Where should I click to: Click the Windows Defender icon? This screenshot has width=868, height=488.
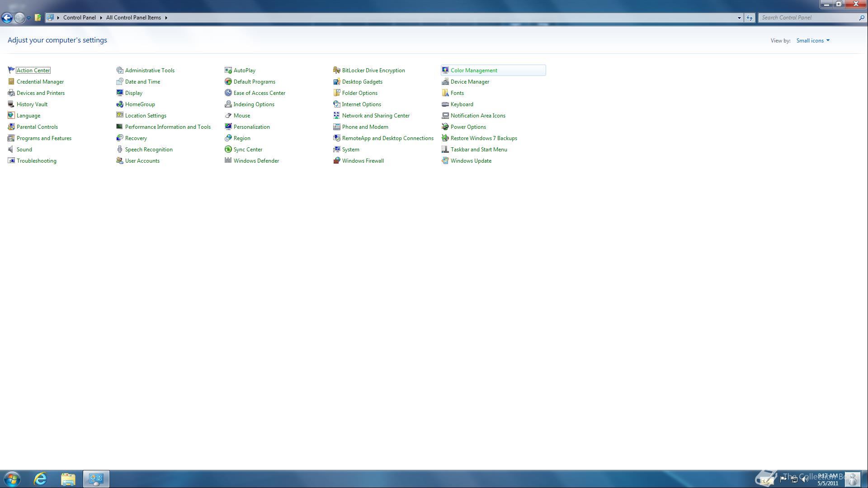(228, 160)
